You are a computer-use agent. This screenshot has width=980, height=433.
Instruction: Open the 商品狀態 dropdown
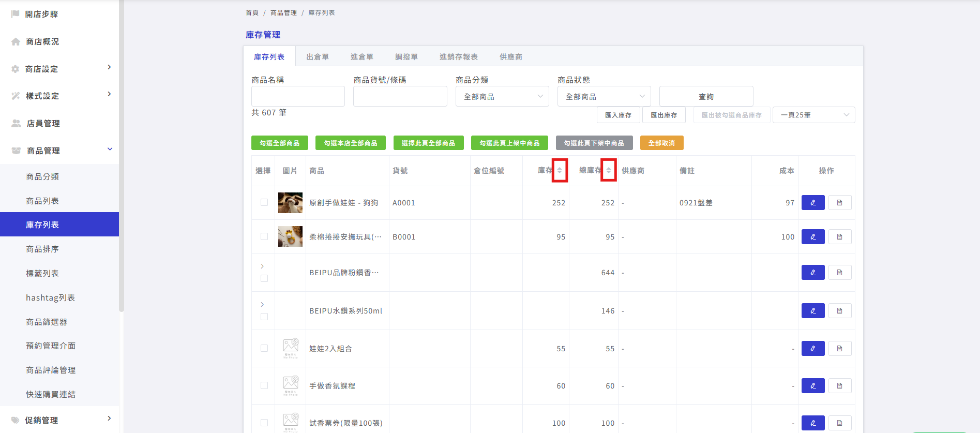[604, 96]
